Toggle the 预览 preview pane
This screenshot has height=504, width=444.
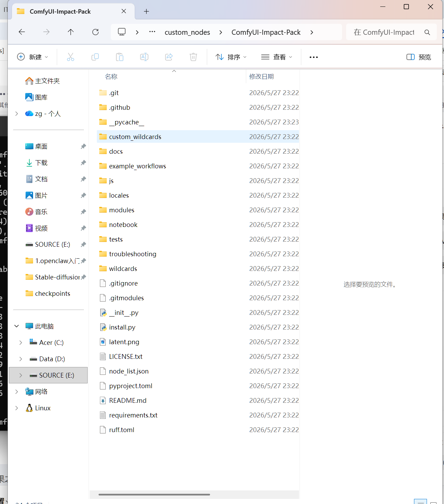pyautogui.click(x=419, y=57)
